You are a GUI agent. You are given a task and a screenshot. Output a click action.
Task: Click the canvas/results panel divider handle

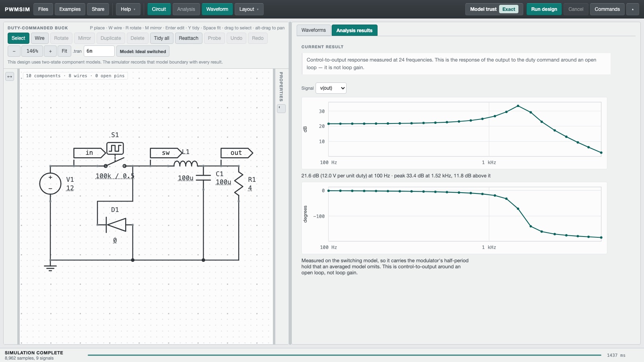290,183
